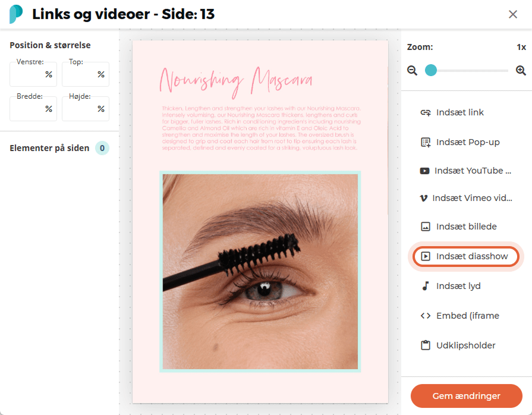Click the YouTube icon in the insert list
Image resolution: width=532 pixels, height=415 pixels.
click(x=424, y=171)
